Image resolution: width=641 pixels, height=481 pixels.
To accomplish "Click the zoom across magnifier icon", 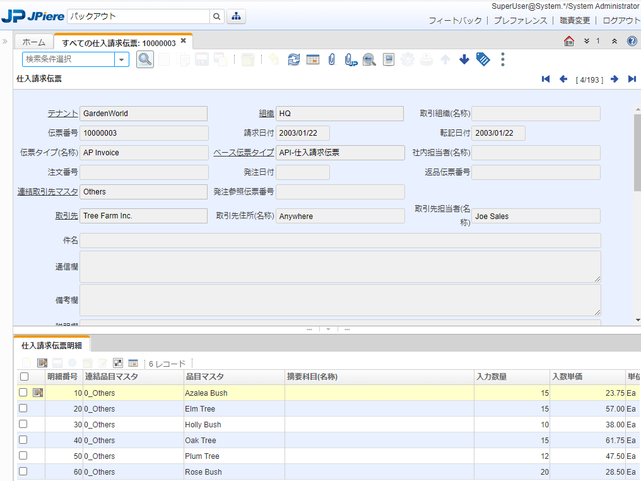I will 369,60.
